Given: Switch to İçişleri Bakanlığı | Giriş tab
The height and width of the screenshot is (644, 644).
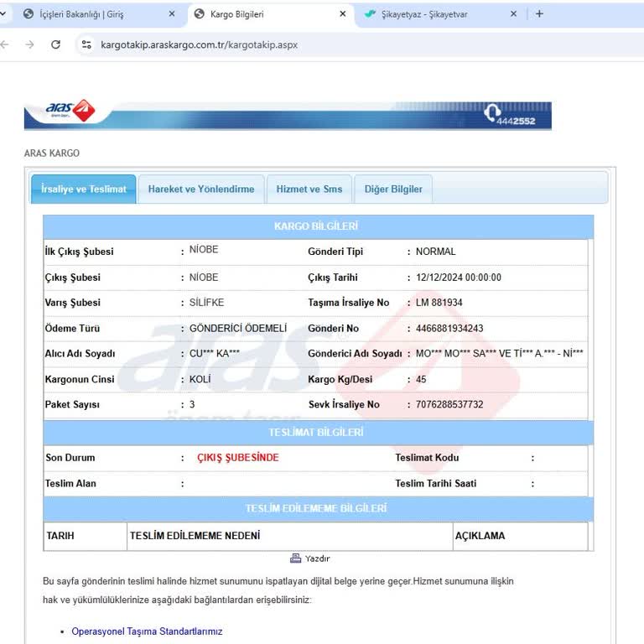Looking at the screenshot, I should click(99, 14).
